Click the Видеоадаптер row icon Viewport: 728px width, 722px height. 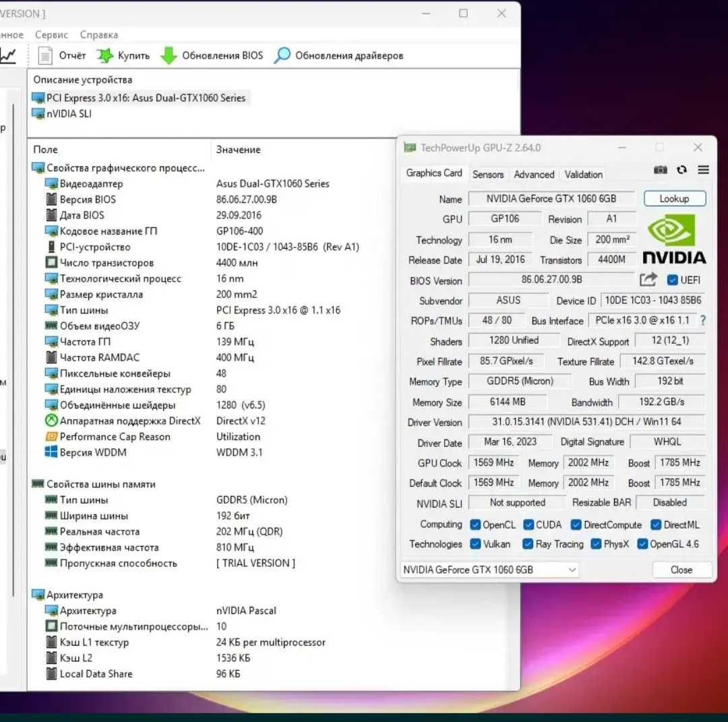[51, 183]
